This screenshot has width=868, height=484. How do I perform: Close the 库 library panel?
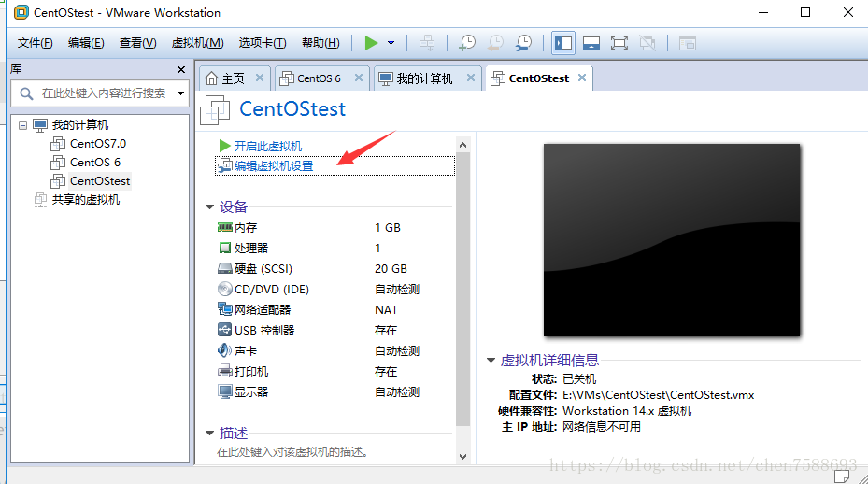click(181, 69)
